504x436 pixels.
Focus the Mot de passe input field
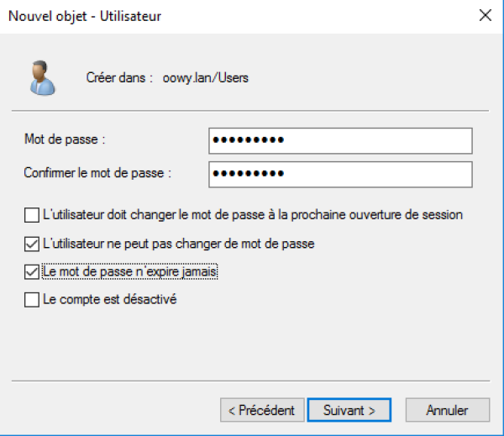[340, 139]
